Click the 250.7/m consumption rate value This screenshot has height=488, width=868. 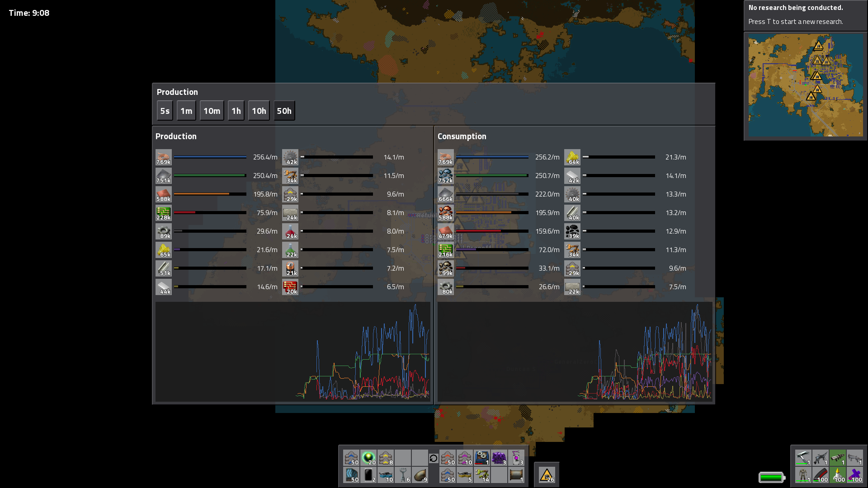click(x=547, y=176)
